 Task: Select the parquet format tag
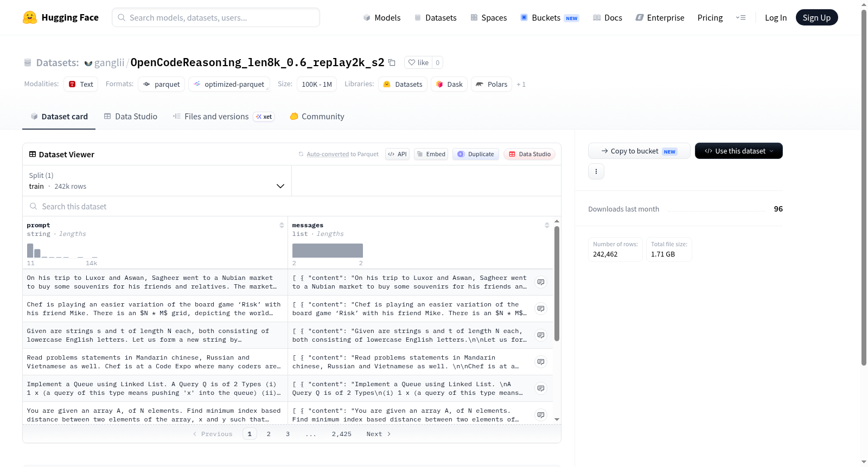click(x=161, y=84)
